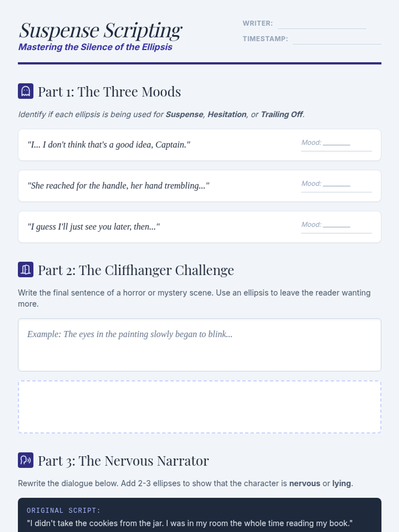Click the Writer name field
The height and width of the screenshot is (532, 399).
[322, 24]
